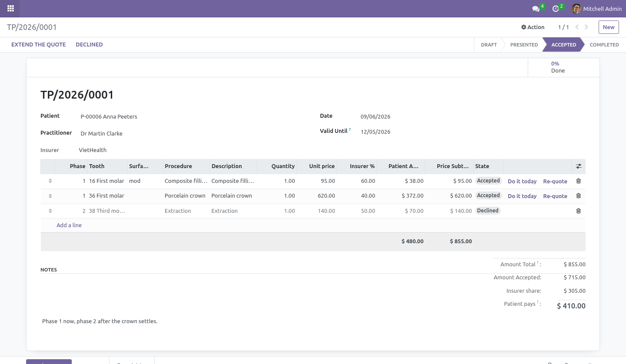Select the Presented status stage
626x364 pixels.
click(524, 45)
